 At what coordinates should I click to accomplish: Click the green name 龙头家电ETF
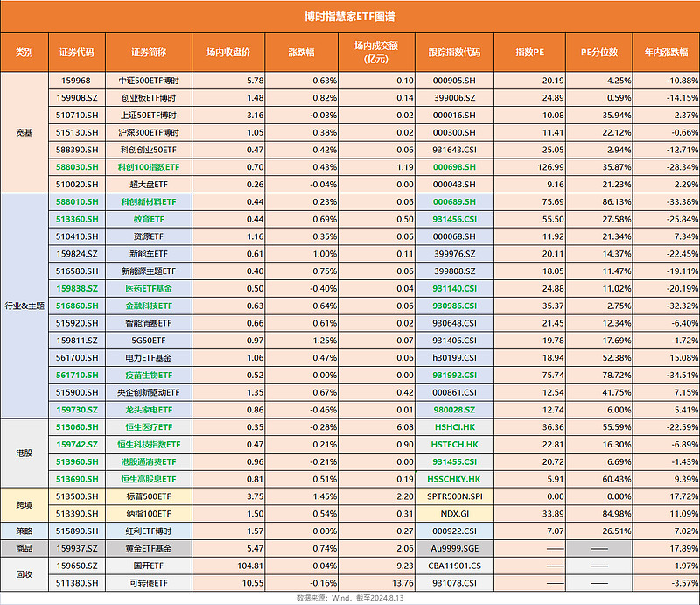pyautogui.click(x=149, y=410)
